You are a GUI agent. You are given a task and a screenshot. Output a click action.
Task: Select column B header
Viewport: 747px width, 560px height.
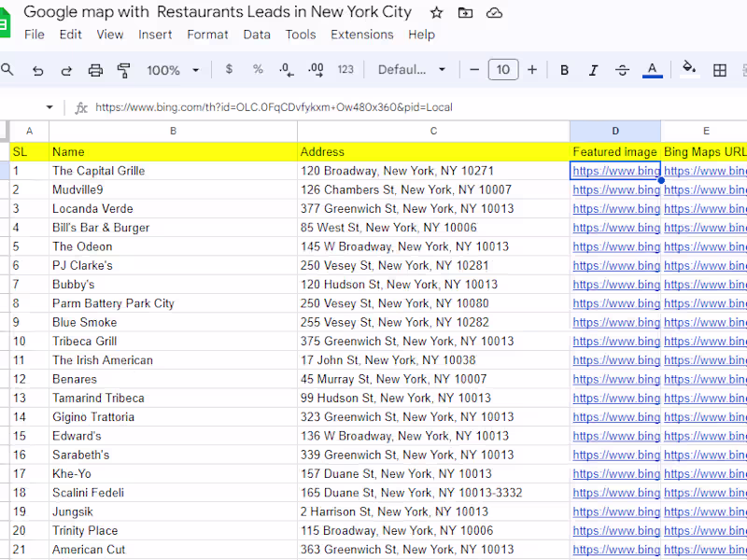173,131
